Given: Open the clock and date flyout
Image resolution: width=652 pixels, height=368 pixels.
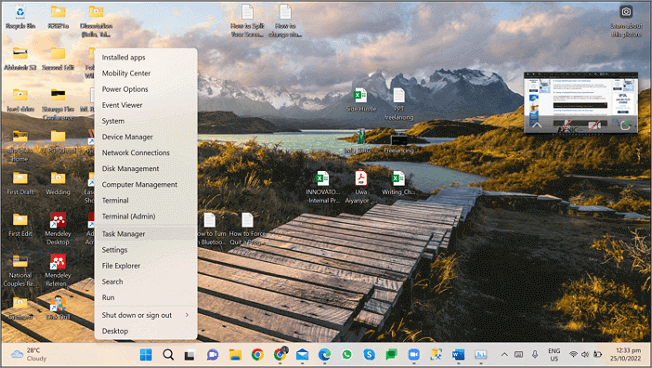Looking at the screenshot, I should click(625, 354).
